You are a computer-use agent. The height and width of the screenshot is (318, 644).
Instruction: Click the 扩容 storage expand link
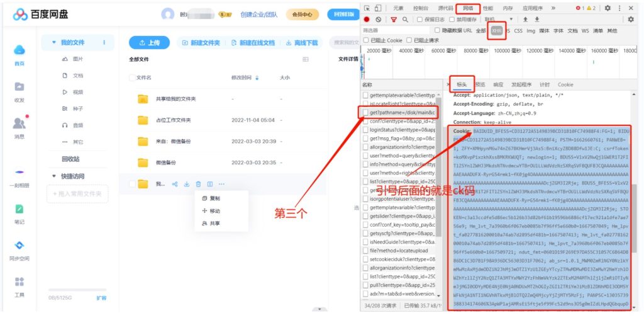[x=101, y=298]
